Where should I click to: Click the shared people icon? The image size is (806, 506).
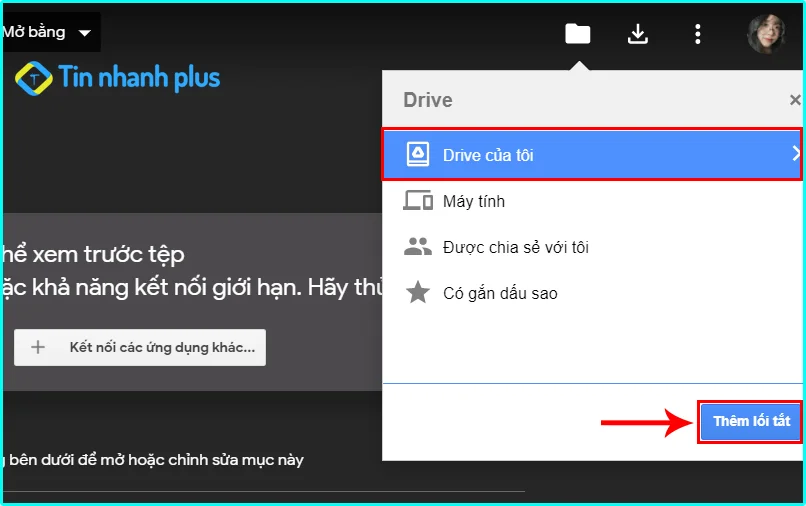click(x=418, y=247)
